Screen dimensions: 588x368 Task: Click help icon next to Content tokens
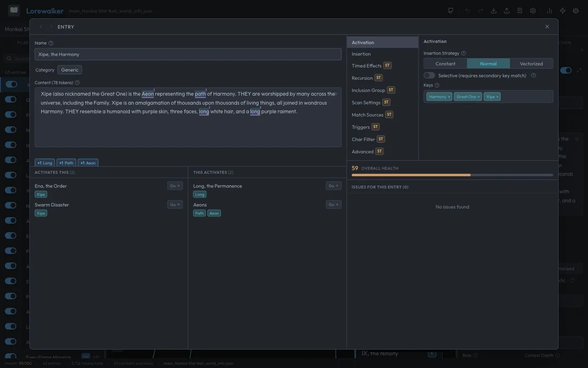tap(77, 83)
